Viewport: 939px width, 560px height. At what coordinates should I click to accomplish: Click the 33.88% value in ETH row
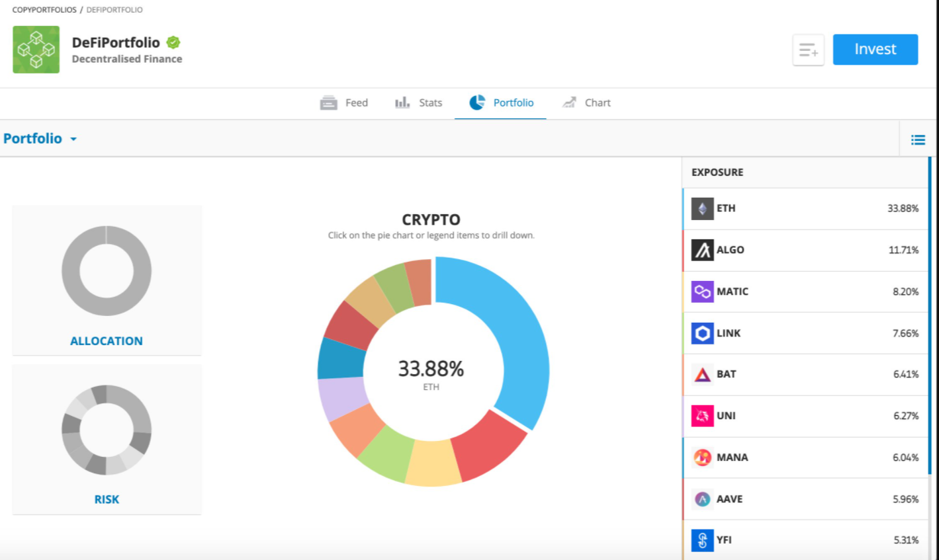903,208
